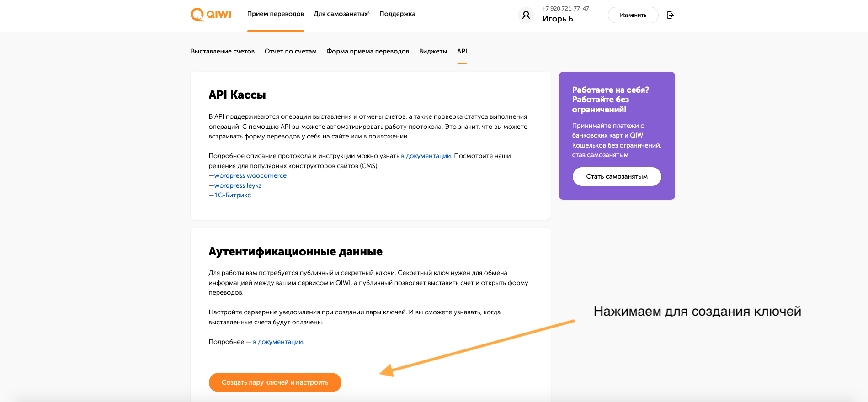The height and width of the screenshot is (402, 868).
Task: Click the user profile avatar icon
Action: [x=526, y=15]
